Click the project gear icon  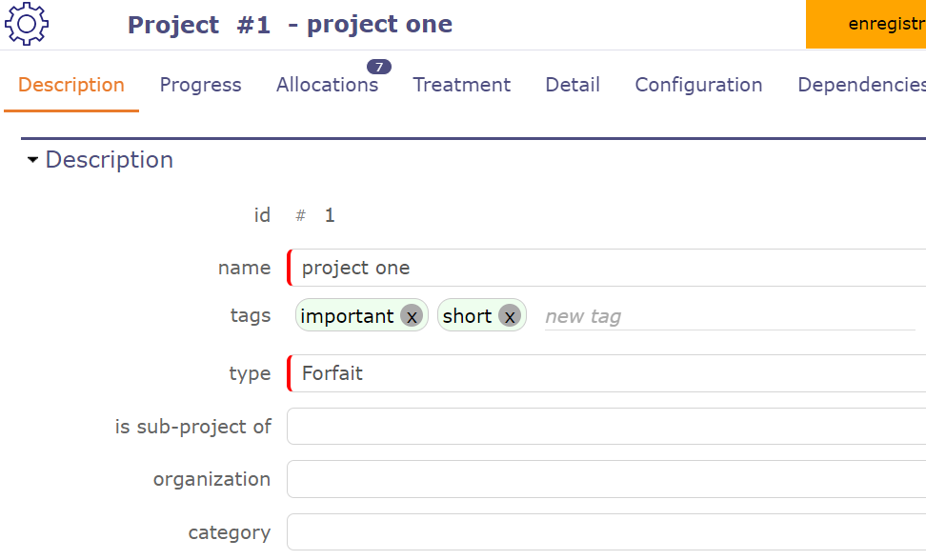coord(27,25)
